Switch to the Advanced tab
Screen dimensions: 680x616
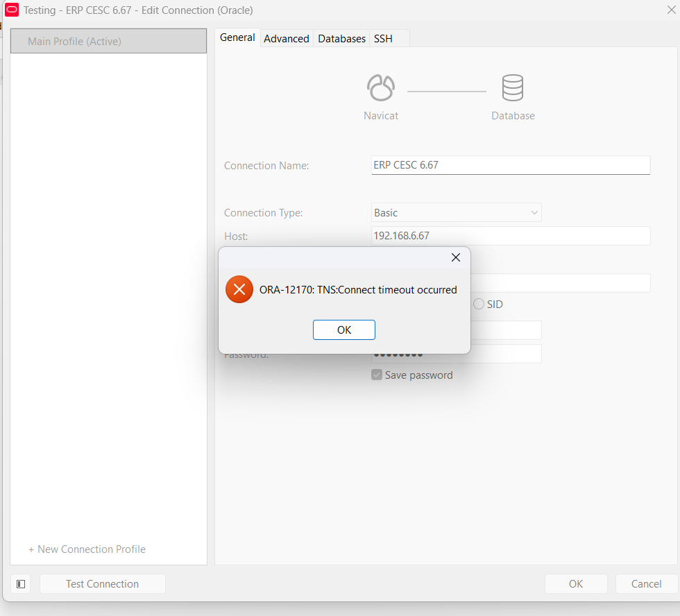click(287, 39)
